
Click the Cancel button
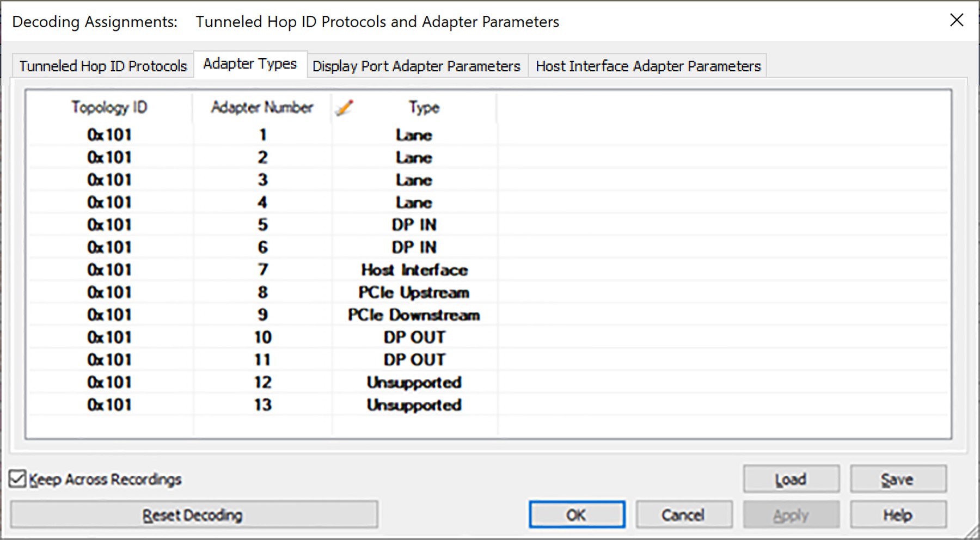coord(683,514)
